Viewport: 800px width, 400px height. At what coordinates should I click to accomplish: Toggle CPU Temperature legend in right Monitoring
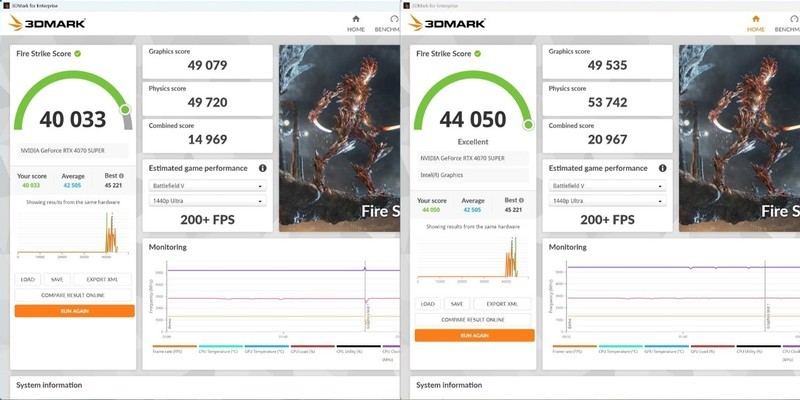pyautogui.click(x=620, y=349)
